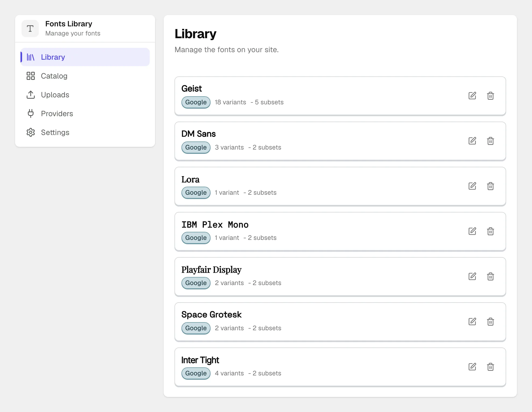This screenshot has height=412, width=532.
Task: Click the "5 subsets" text
Action: coord(269,102)
